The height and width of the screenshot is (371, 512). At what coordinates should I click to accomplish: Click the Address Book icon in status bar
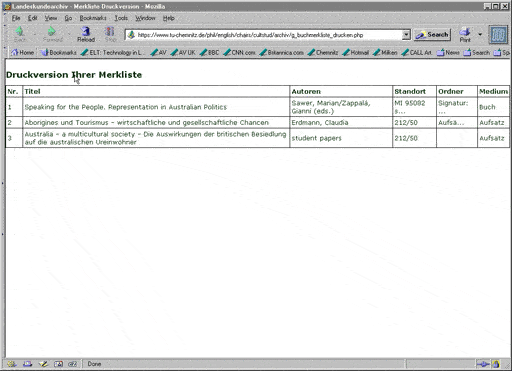58,364
